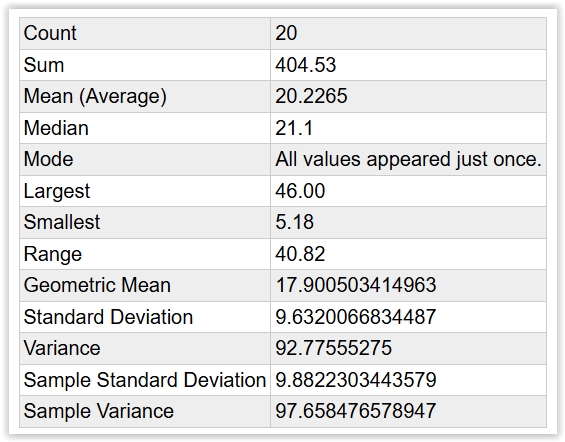
Task: Select the sample standard deviation value 9.8822303443579
Action: [x=356, y=380]
